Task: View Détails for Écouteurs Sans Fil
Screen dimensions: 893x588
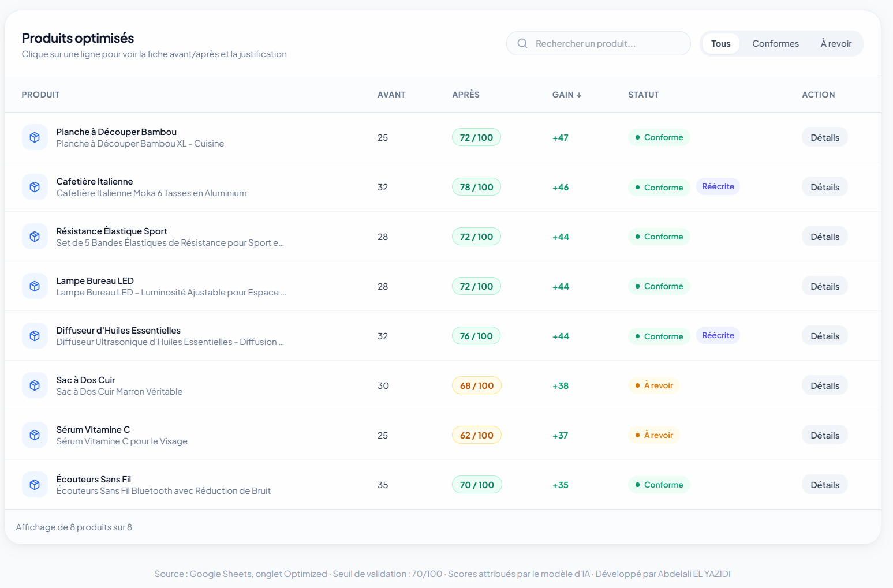Action: (824, 485)
